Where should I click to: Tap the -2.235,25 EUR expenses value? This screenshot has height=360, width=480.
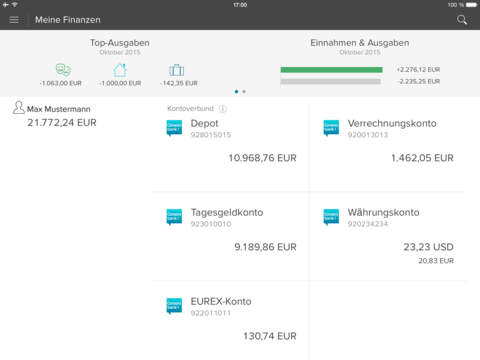(419, 81)
